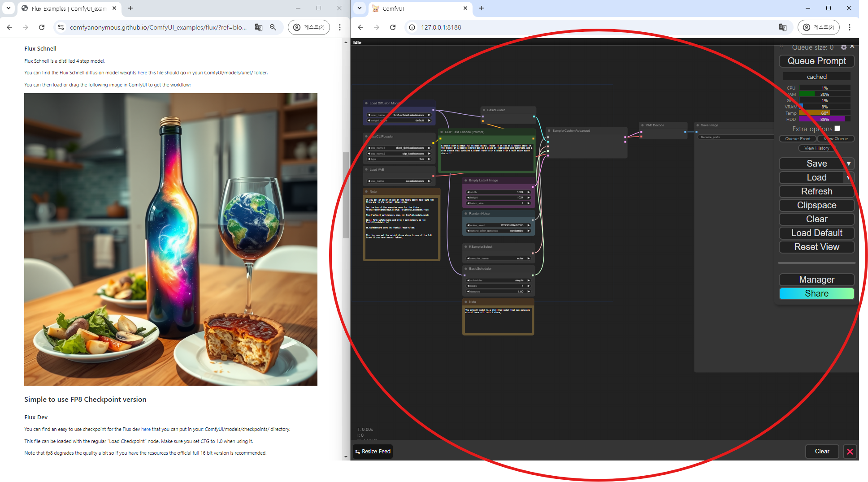Click Queue Front button
Screen dimensions: 868x482
point(798,139)
